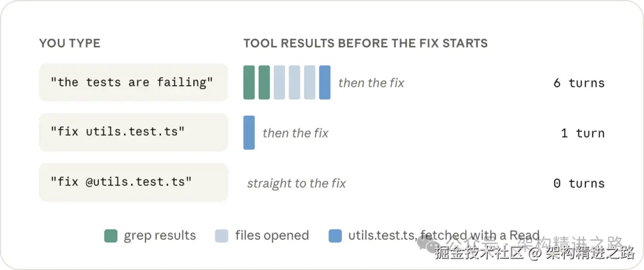Screen dimensions: 644x270
Task: Select the second green bar in top row
Action: pyautogui.click(x=264, y=82)
